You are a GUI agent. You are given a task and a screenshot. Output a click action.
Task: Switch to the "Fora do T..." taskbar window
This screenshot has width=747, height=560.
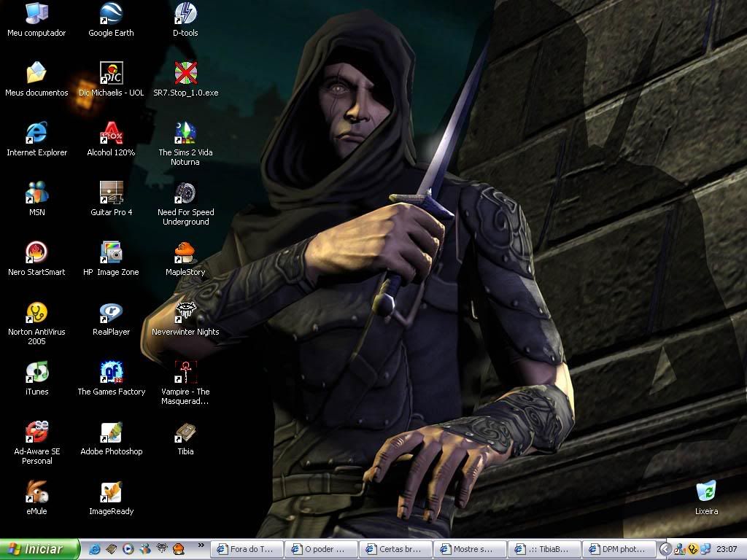point(247,550)
